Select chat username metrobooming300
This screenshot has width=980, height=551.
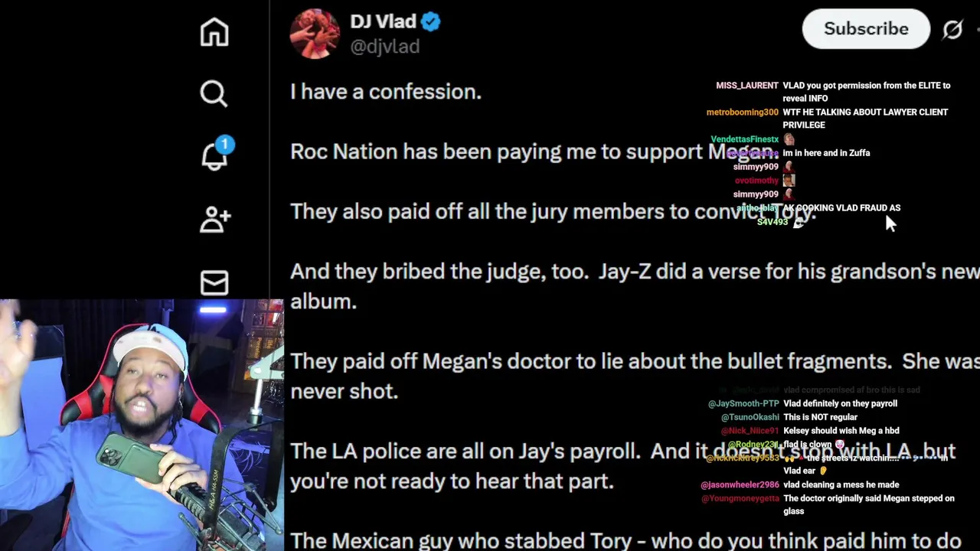[742, 112]
